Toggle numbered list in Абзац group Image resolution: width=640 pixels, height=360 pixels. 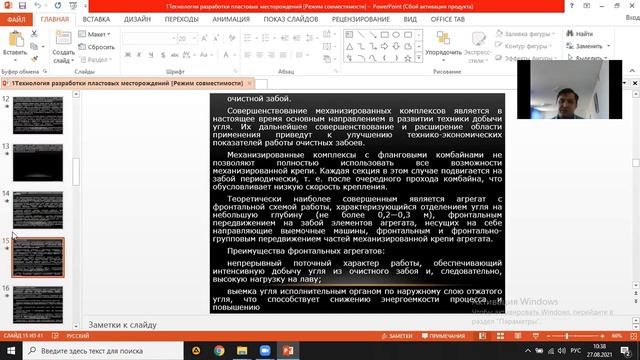[x=266, y=38]
